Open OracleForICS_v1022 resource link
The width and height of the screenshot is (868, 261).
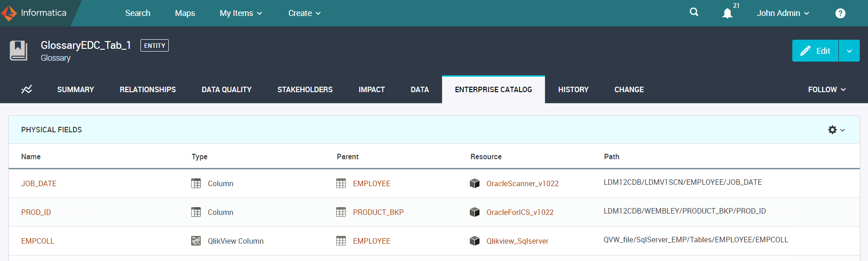(x=520, y=212)
